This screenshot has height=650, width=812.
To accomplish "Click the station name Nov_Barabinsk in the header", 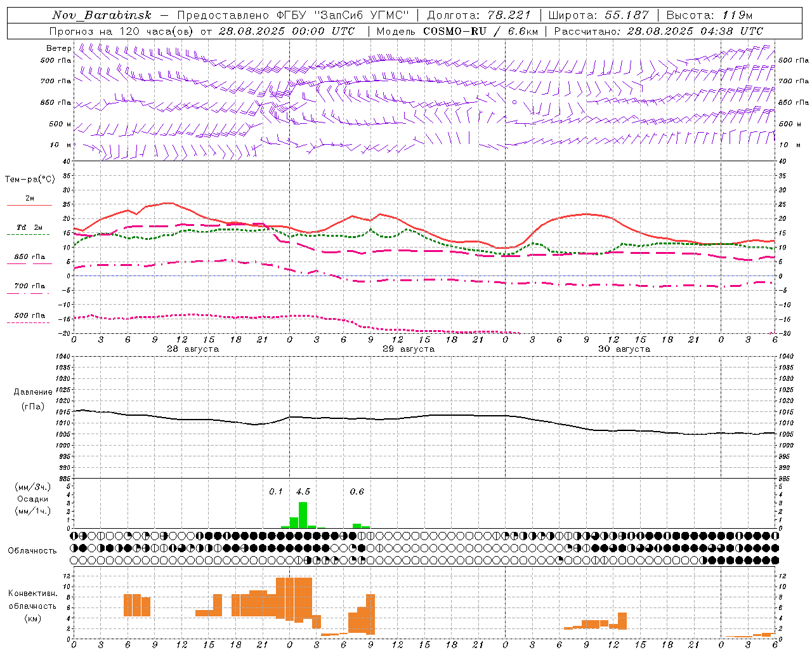I will tap(101, 15).
